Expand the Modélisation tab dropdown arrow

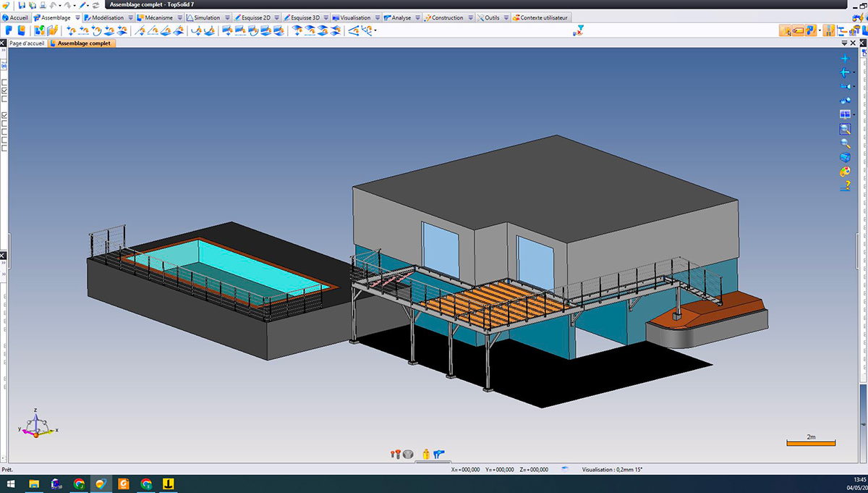[130, 17]
